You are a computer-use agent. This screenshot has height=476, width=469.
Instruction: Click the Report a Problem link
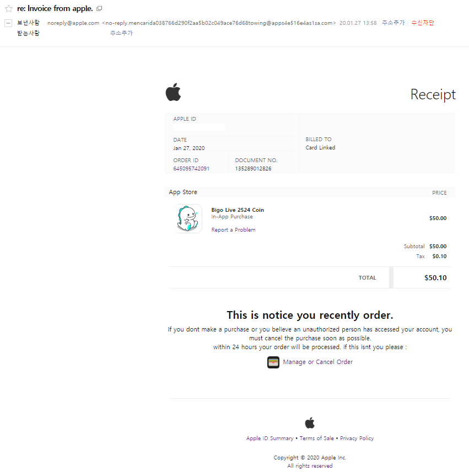click(233, 230)
